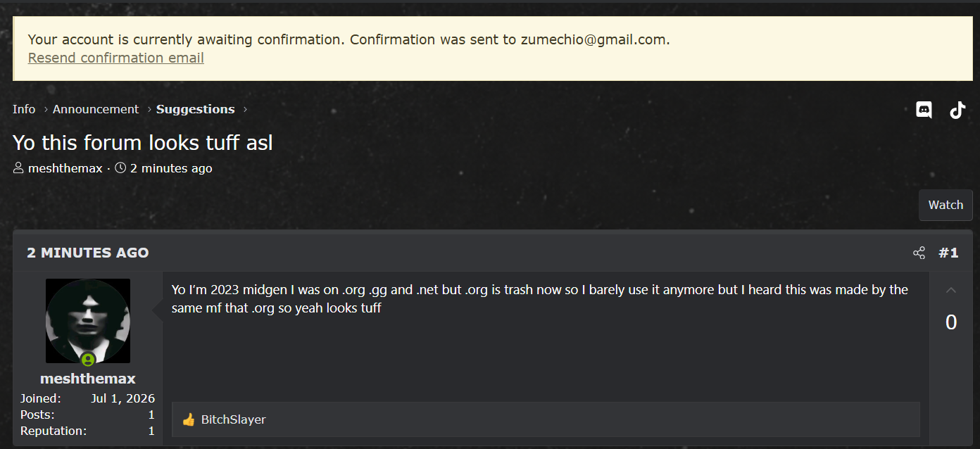Open BitchSlayer's profile from reactions
980x449 pixels.
point(234,420)
